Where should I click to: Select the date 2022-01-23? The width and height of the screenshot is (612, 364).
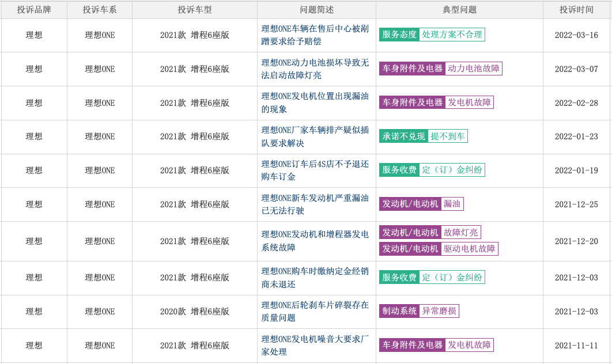pos(576,136)
